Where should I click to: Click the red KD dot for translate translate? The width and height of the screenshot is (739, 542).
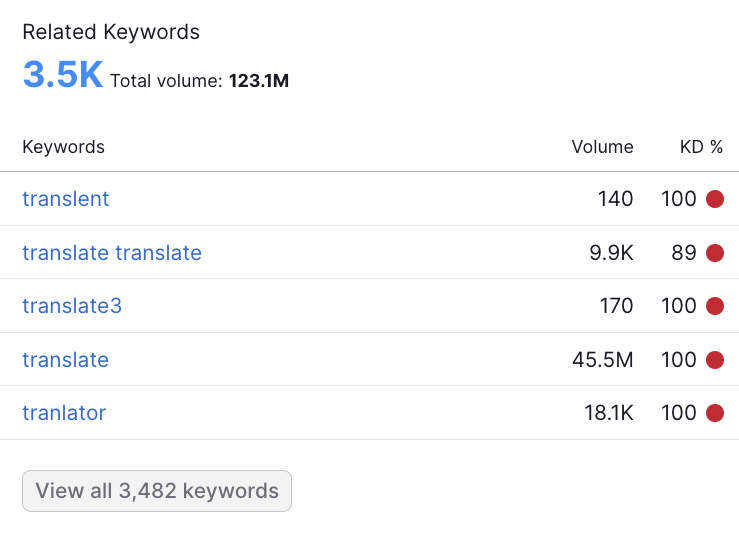coord(714,253)
